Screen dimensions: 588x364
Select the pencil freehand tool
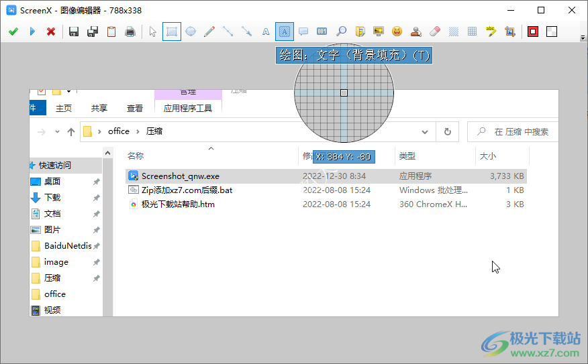coord(209,32)
